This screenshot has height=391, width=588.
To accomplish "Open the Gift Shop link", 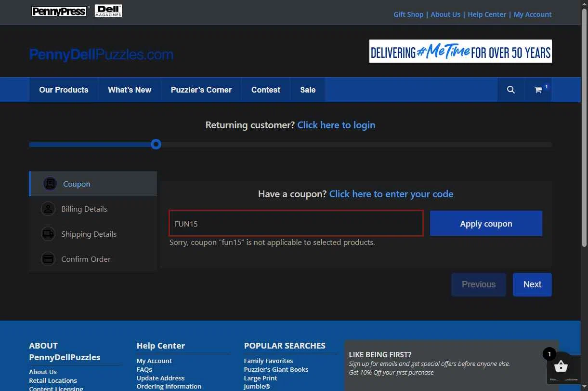I will coord(408,14).
